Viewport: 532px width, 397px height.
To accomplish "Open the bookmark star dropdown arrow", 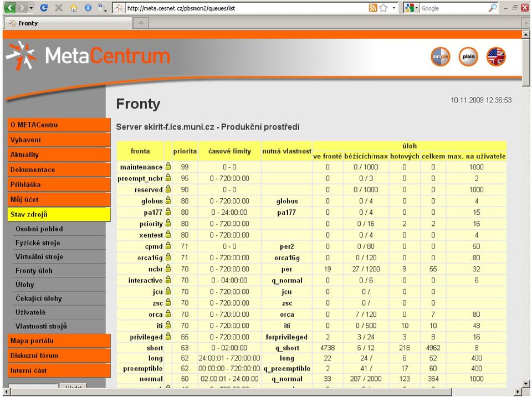I will (394, 8).
